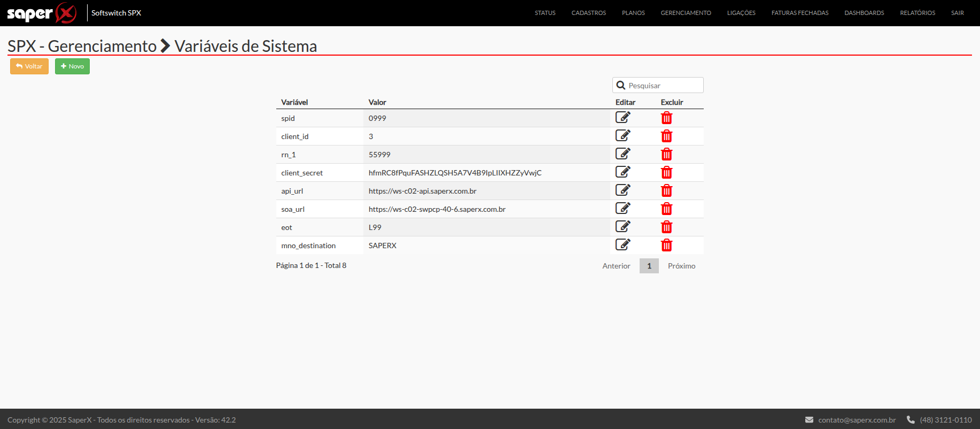Click the Próximo pagination link
The height and width of the screenshot is (429, 980).
pos(681,266)
